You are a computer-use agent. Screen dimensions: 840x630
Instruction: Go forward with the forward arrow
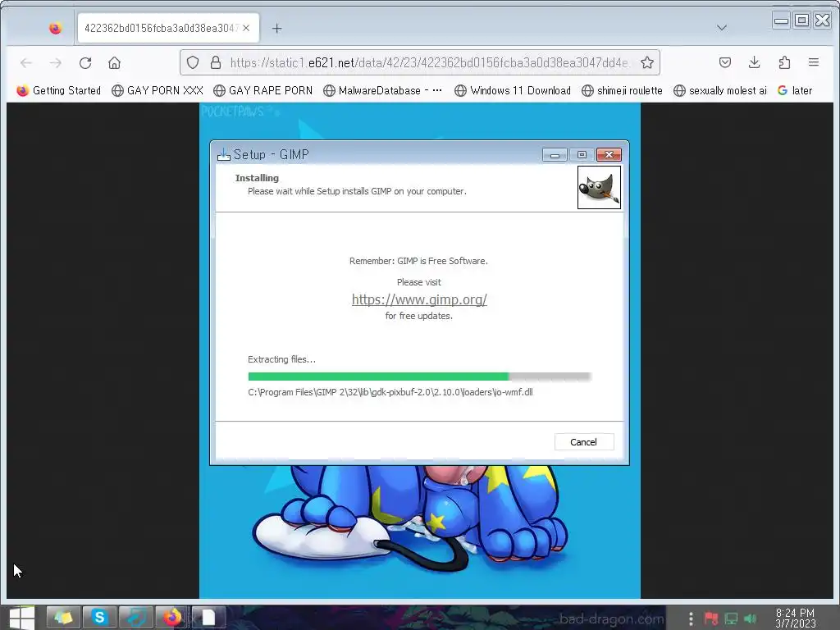[x=56, y=62]
